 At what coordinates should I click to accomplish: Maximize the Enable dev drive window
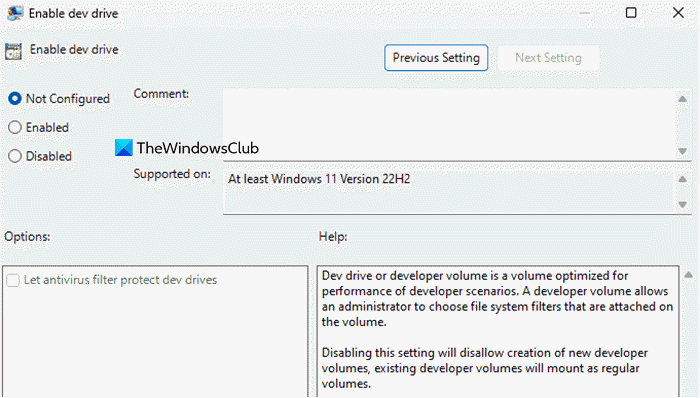pyautogui.click(x=631, y=12)
